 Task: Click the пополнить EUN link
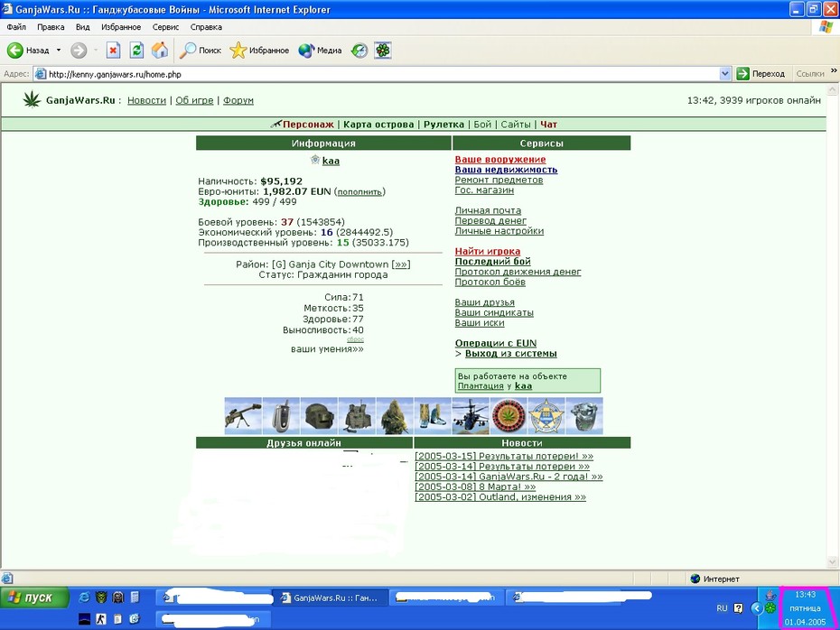(x=359, y=191)
